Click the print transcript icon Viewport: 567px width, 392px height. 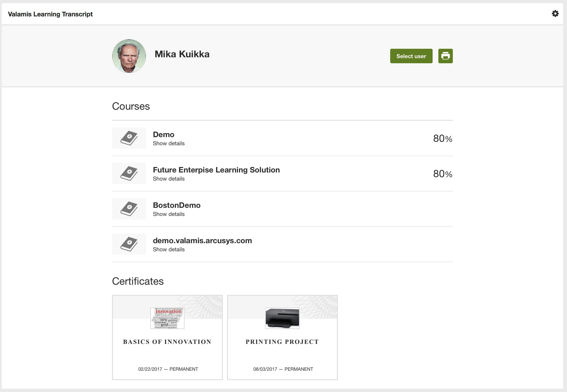click(445, 56)
